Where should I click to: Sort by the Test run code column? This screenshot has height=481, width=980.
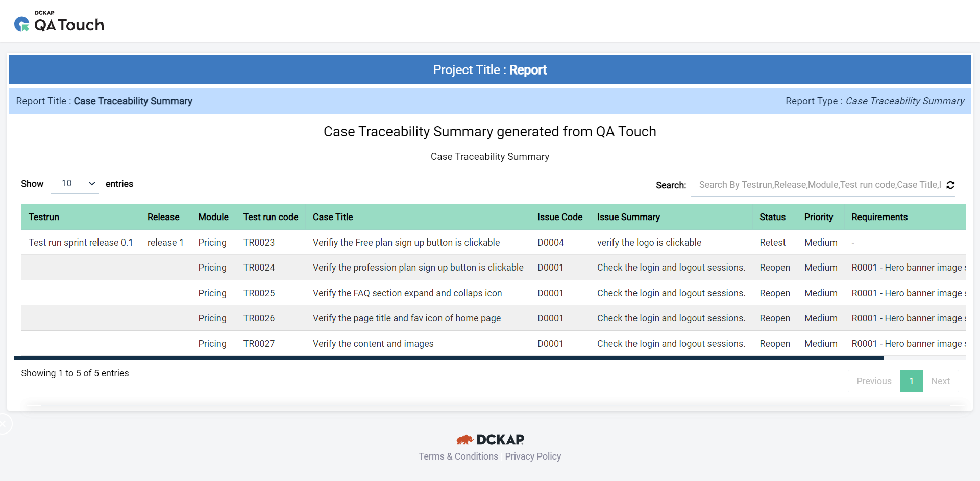[x=271, y=217]
